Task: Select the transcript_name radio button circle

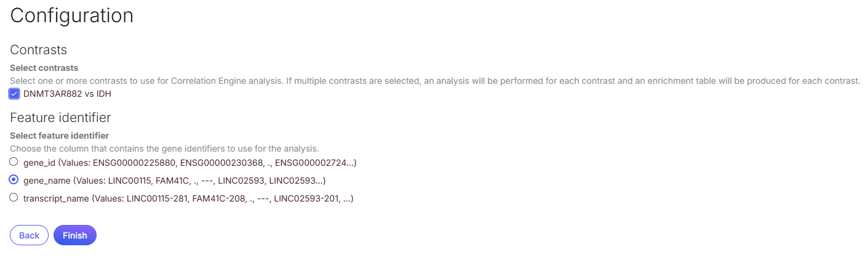Action: pyautogui.click(x=14, y=198)
